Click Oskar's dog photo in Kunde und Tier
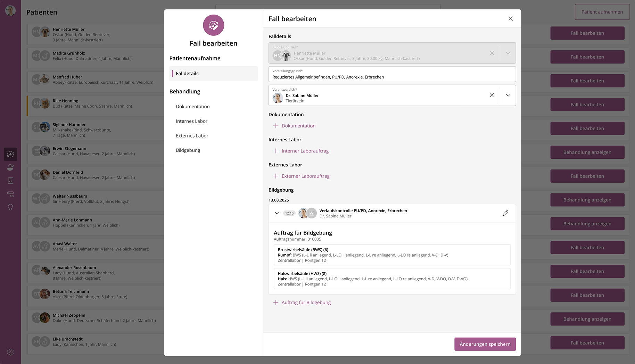Screen dimensions: 635x364 pyautogui.click(x=286, y=56)
